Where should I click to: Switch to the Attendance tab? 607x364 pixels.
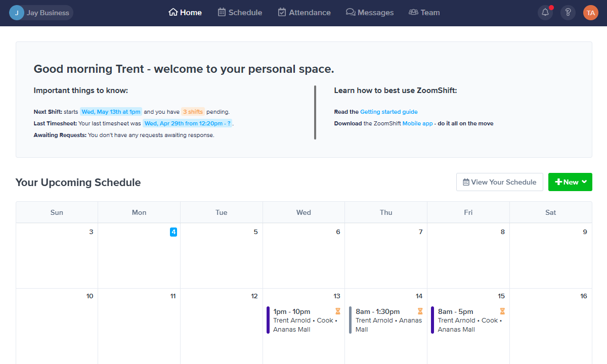[x=305, y=12]
